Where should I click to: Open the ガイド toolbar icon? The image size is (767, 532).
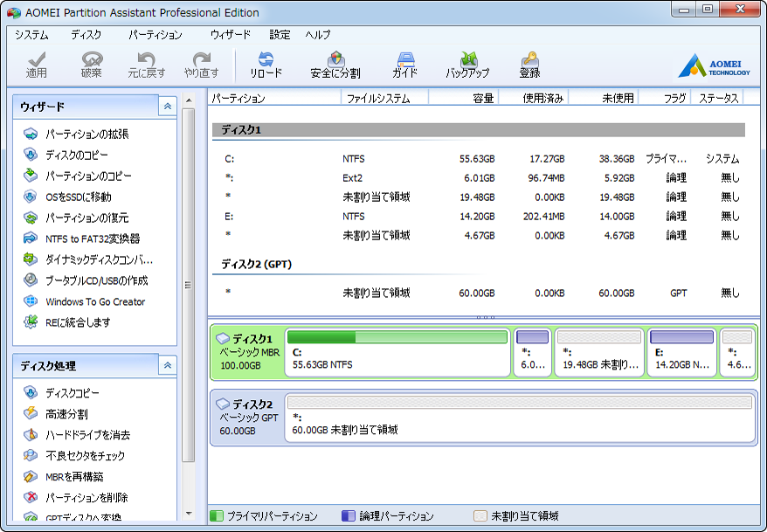pos(405,59)
